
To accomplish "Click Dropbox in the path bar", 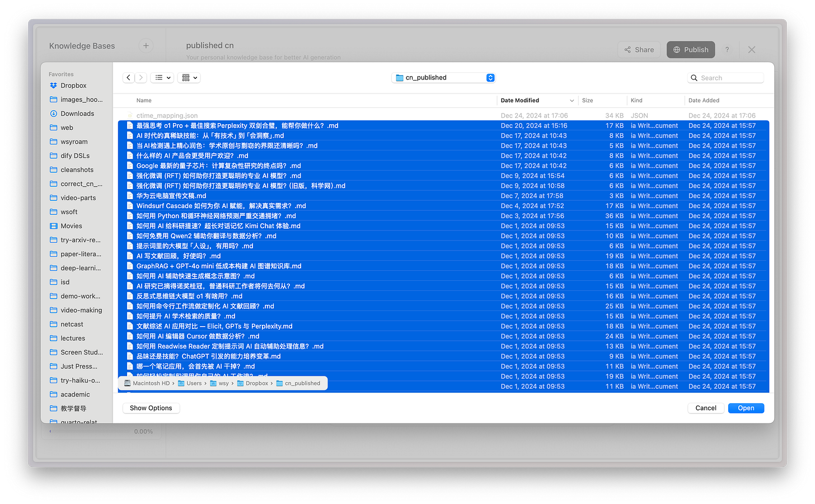I will pyautogui.click(x=252, y=383).
